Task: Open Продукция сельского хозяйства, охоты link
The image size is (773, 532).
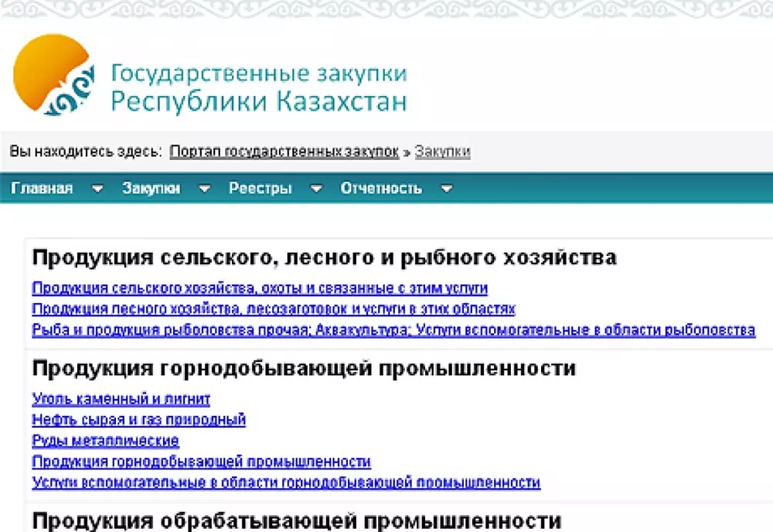Action: click(260, 288)
